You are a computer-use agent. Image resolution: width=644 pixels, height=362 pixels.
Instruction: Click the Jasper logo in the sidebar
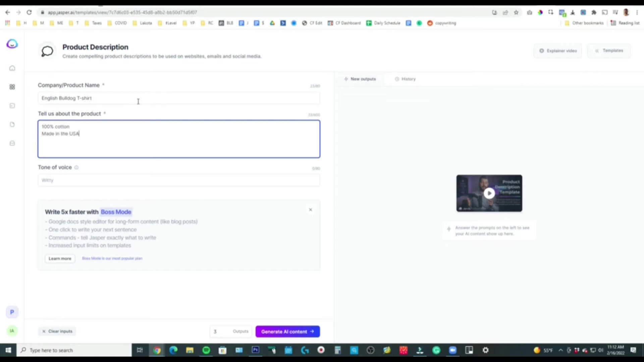click(12, 44)
